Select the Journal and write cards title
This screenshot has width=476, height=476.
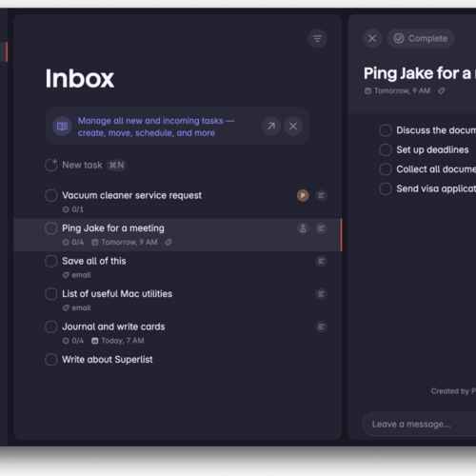pyautogui.click(x=113, y=327)
